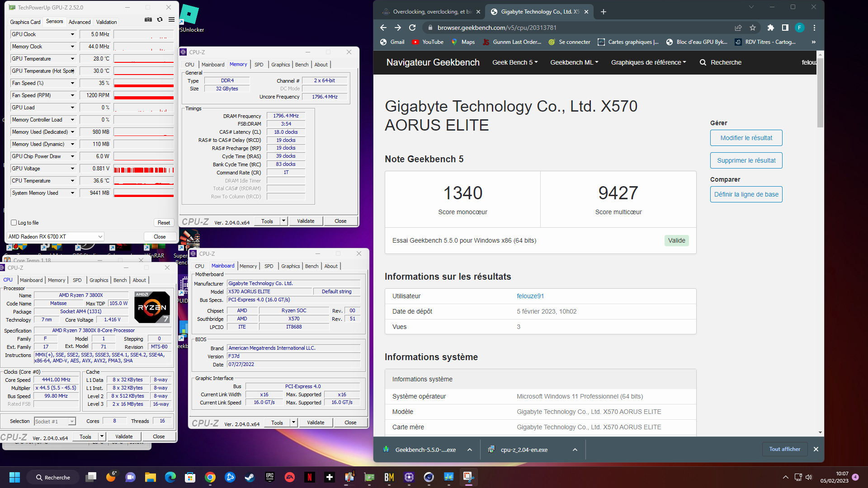The image size is (868, 488).
Task: Close the Overclocking browser tab
Action: 478,12
